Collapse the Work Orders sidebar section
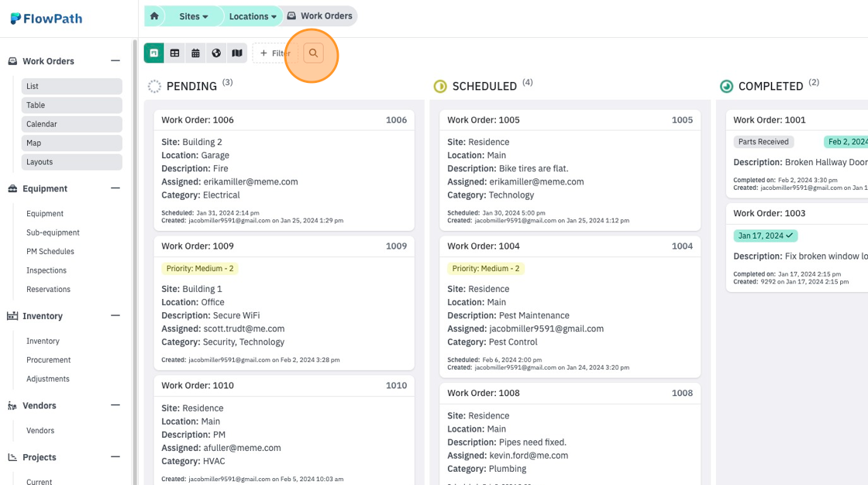Viewport: 868px width, 485px height. (x=115, y=61)
